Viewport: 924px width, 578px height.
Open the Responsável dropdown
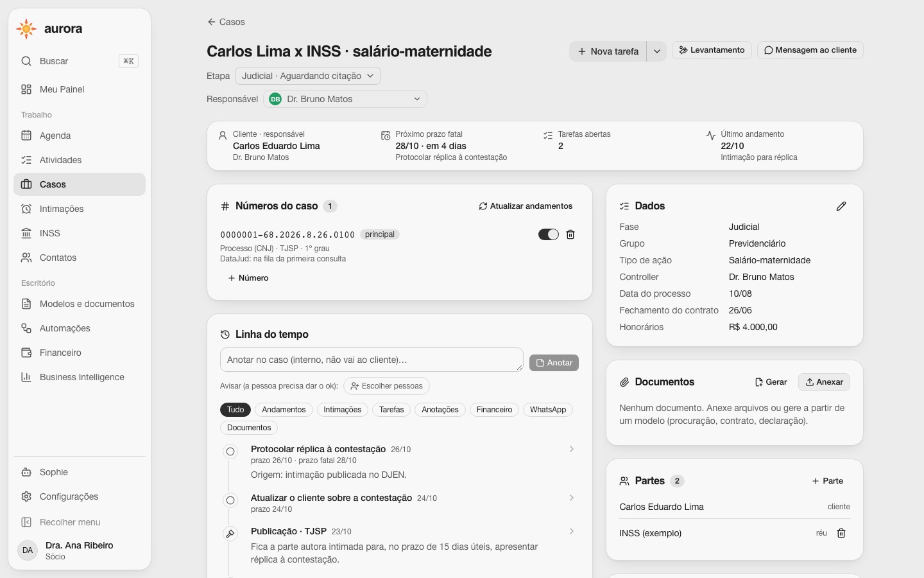[345, 99]
